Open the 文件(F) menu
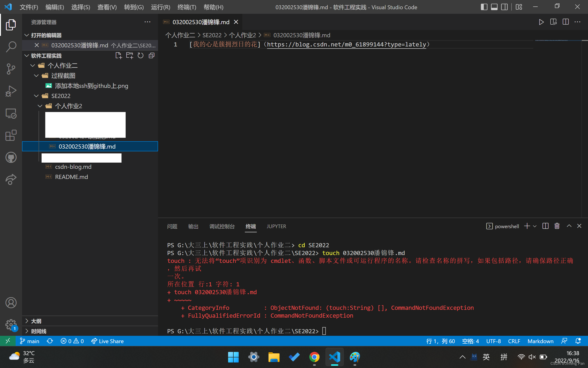This screenshot has width=588, height=368. coord(29,7)
